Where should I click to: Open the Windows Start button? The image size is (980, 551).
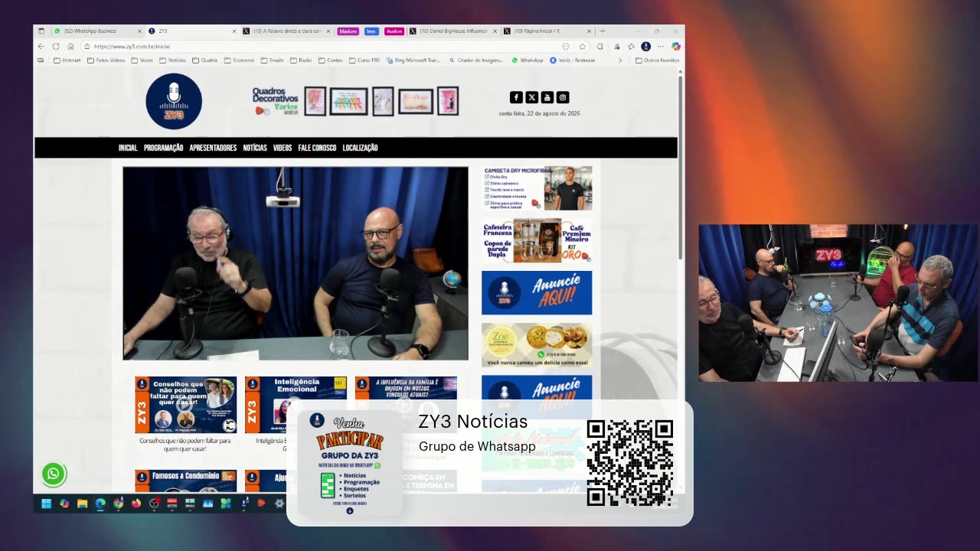(46, 504)
